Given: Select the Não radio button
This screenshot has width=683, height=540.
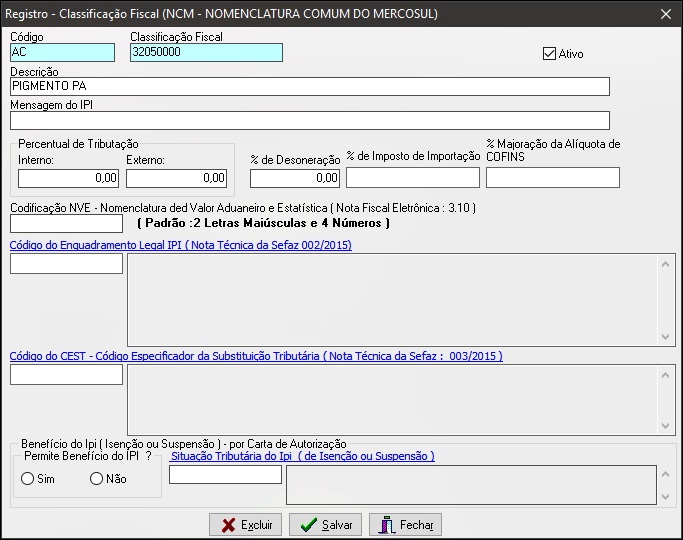Looking at the screenshot, I should click(x=96, y=479).
